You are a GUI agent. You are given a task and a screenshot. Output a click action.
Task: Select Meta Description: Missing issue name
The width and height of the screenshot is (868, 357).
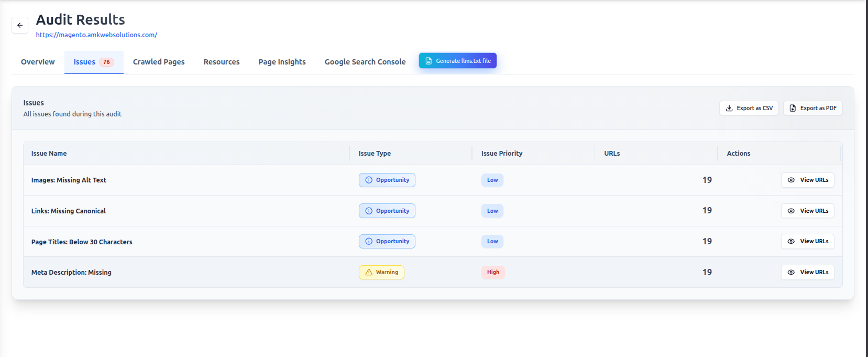click(71, 273)
